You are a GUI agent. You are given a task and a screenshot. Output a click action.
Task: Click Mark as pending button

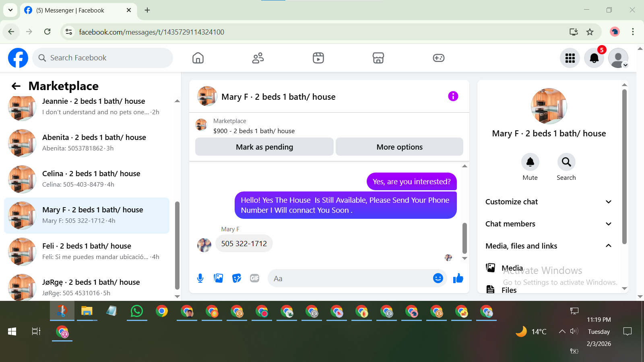point(264,147)
